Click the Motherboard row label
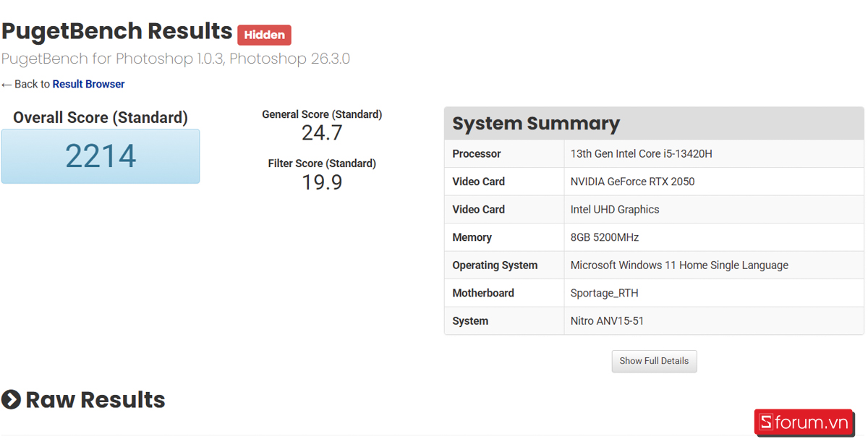Screen dimensions: 868x447 pyautogui.click(x=483, y=293)
